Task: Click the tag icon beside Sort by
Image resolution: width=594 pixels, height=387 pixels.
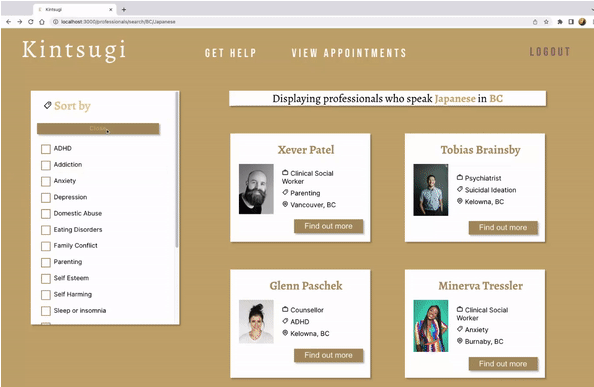Action: pyautogui.click(x=47, y=105)
